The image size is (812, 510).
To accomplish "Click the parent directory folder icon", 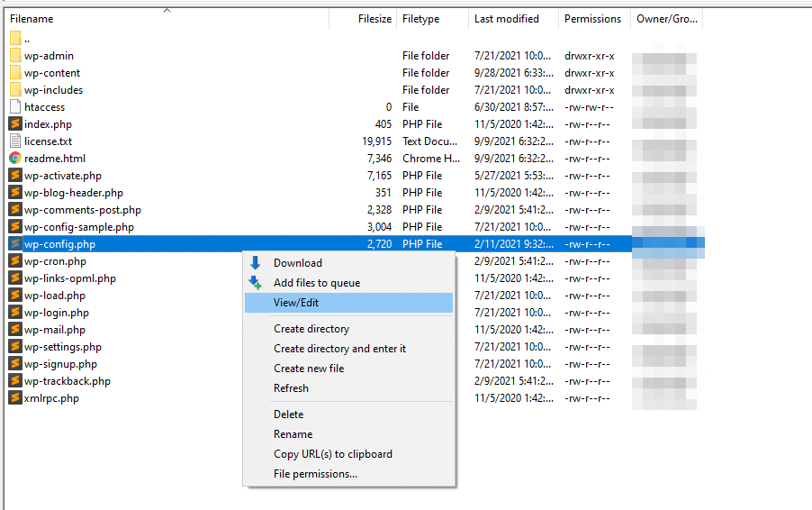I will click(x=15, y=39).
